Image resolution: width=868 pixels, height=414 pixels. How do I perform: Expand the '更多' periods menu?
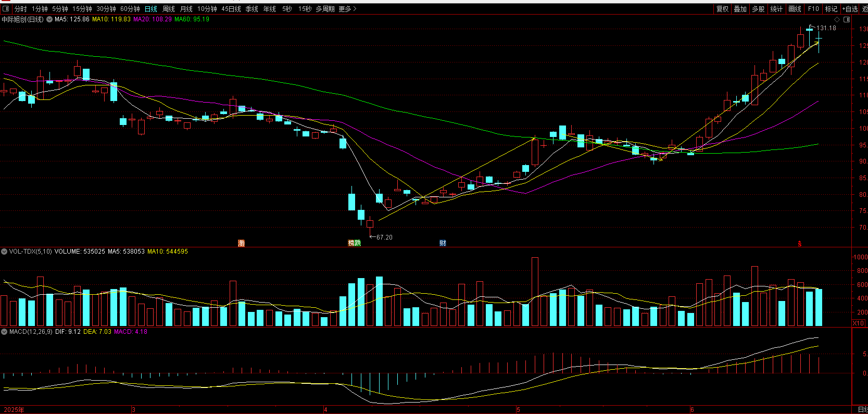(347, 9)
